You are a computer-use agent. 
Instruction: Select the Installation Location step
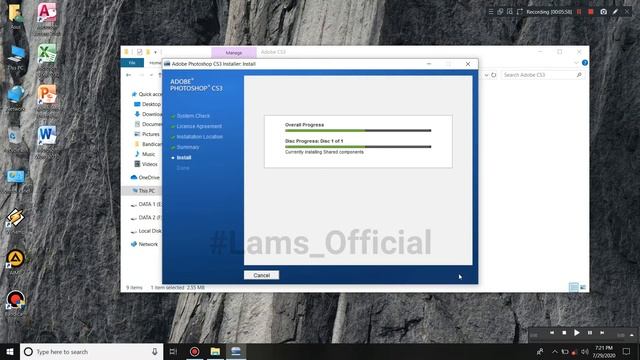pyautogui.click(x=200, y=137)
